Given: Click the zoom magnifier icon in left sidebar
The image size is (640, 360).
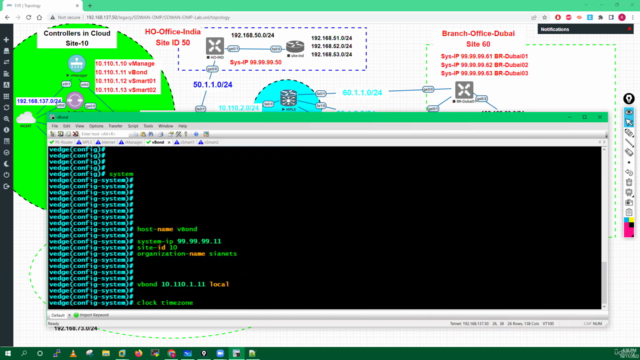Looking at the screenshot, I should pos(6,119).
